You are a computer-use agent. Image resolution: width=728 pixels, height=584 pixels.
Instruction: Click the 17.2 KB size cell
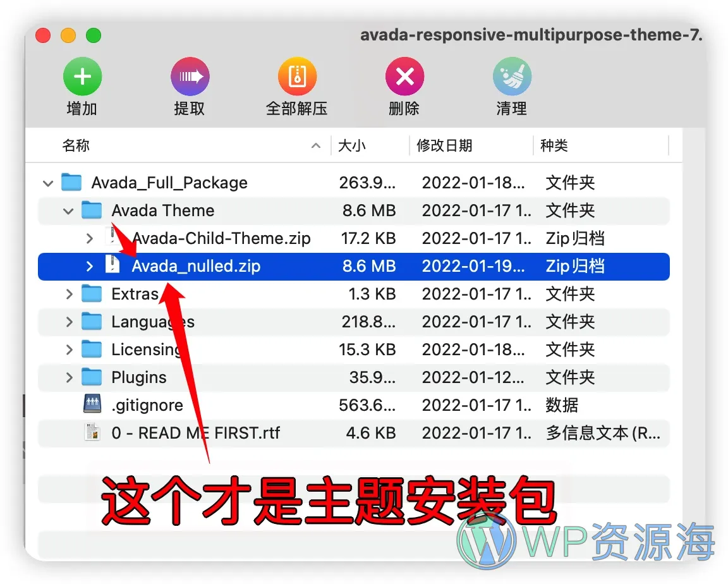coord(368,238)
